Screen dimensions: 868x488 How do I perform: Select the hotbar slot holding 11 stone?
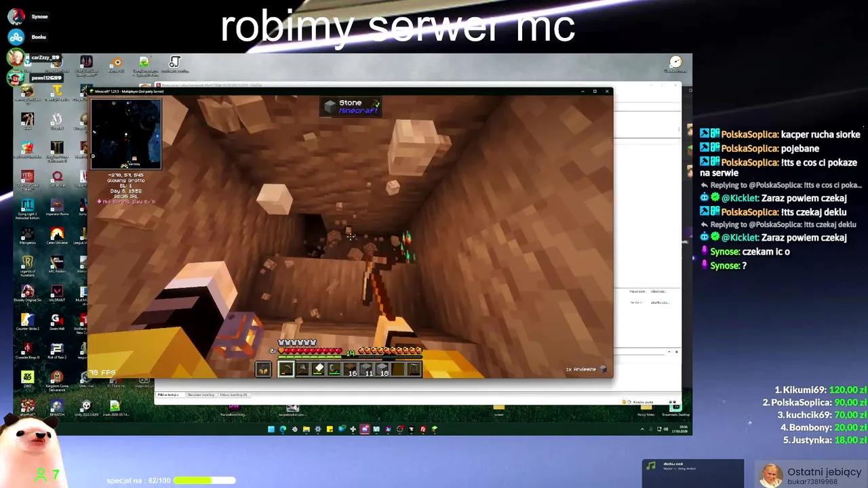[367, 369]
